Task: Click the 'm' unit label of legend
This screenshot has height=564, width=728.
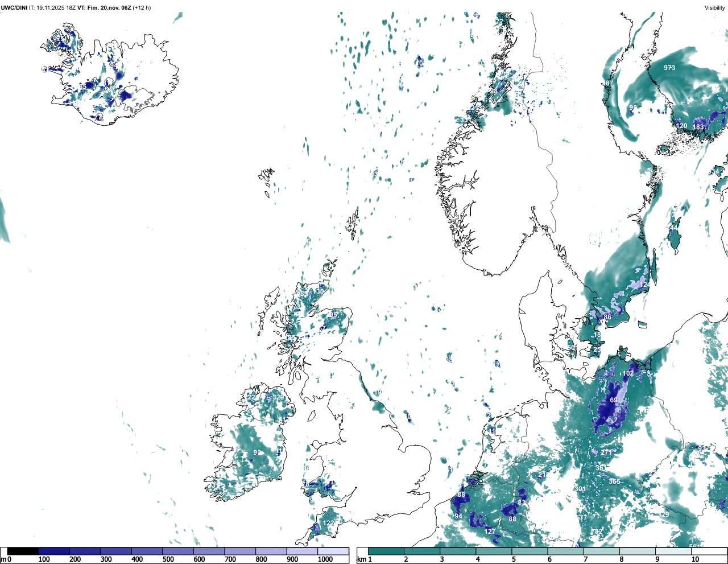Action: coord(3,559)
